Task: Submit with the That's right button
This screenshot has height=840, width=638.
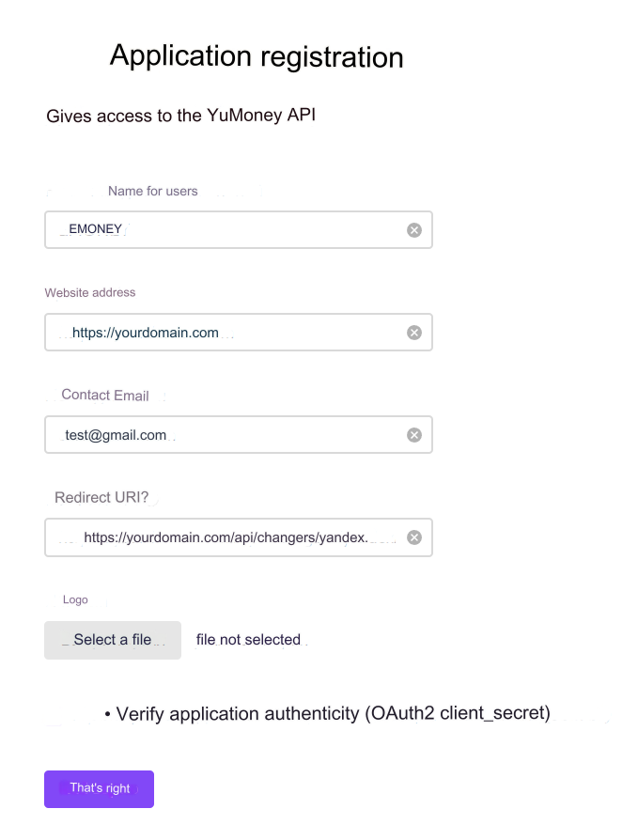Action: tap(99, 789)
